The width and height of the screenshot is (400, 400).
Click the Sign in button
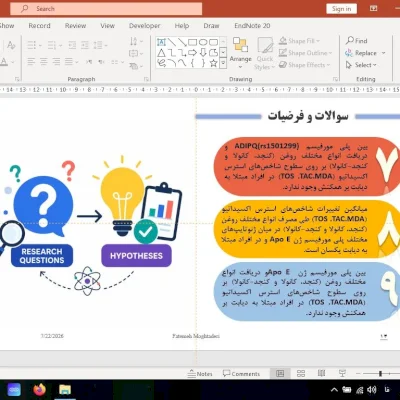[341, 9]
